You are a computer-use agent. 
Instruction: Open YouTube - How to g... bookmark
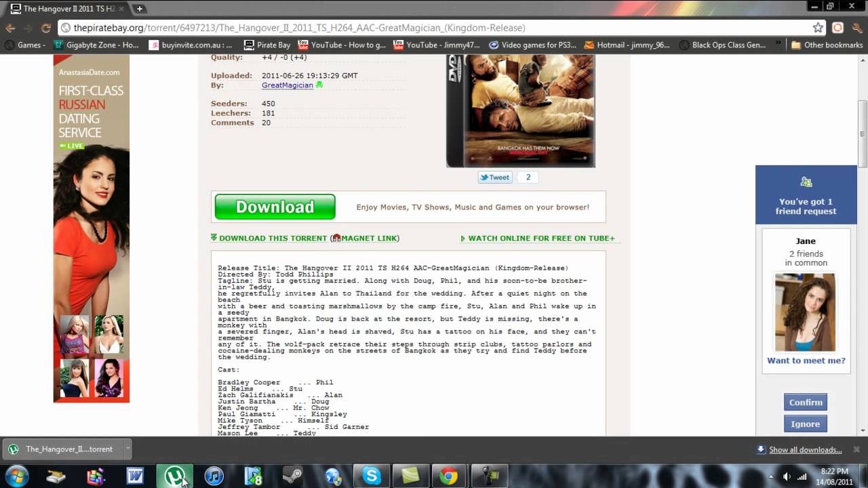[x=342, y=45]
